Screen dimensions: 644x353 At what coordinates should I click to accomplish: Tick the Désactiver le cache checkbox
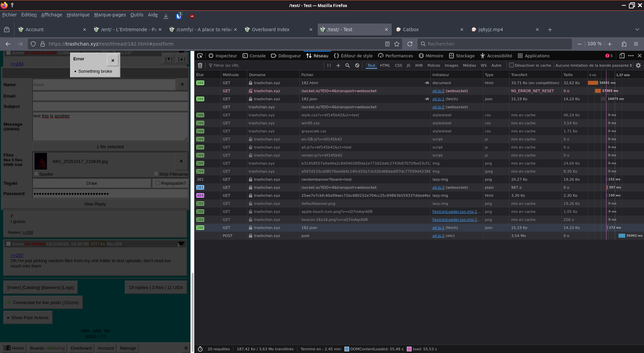[x=512, y=65]
